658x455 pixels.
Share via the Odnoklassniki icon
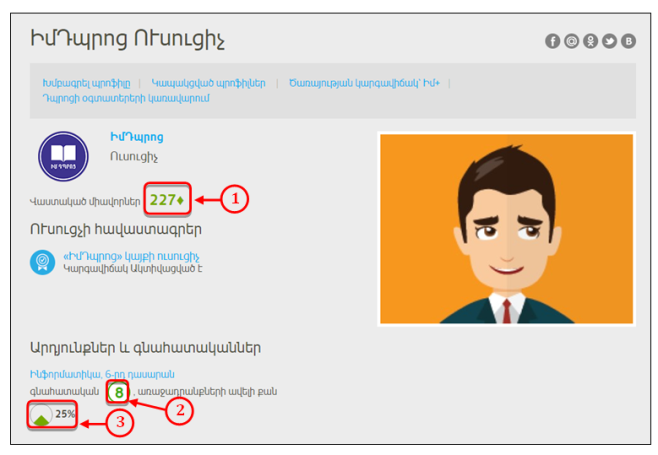(590, 41)
